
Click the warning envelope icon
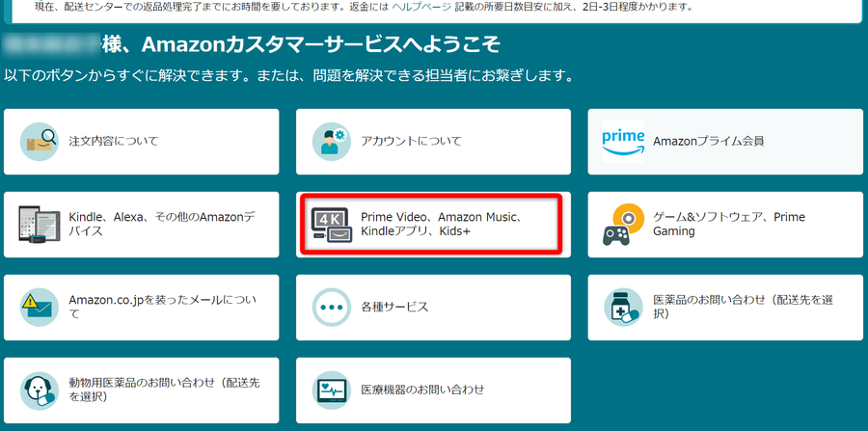40,307
